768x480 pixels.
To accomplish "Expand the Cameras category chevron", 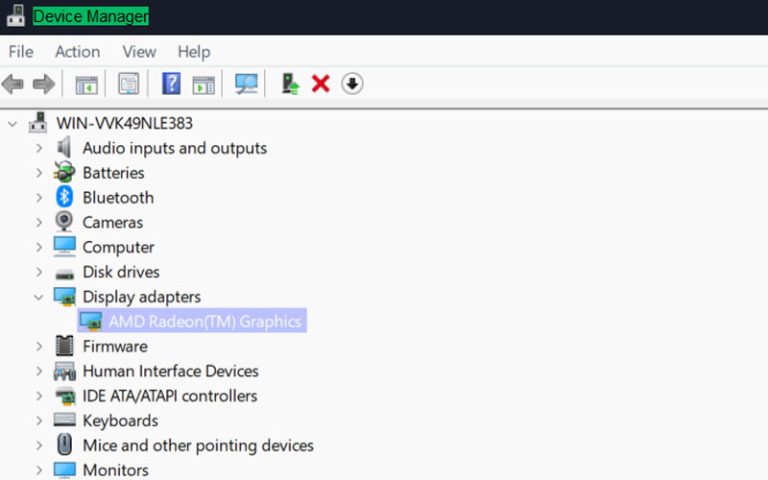I will [x=39, y=222].
